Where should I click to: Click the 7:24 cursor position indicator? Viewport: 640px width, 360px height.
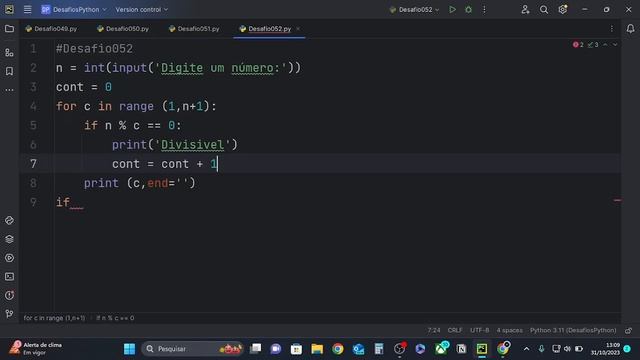[434, 330]
